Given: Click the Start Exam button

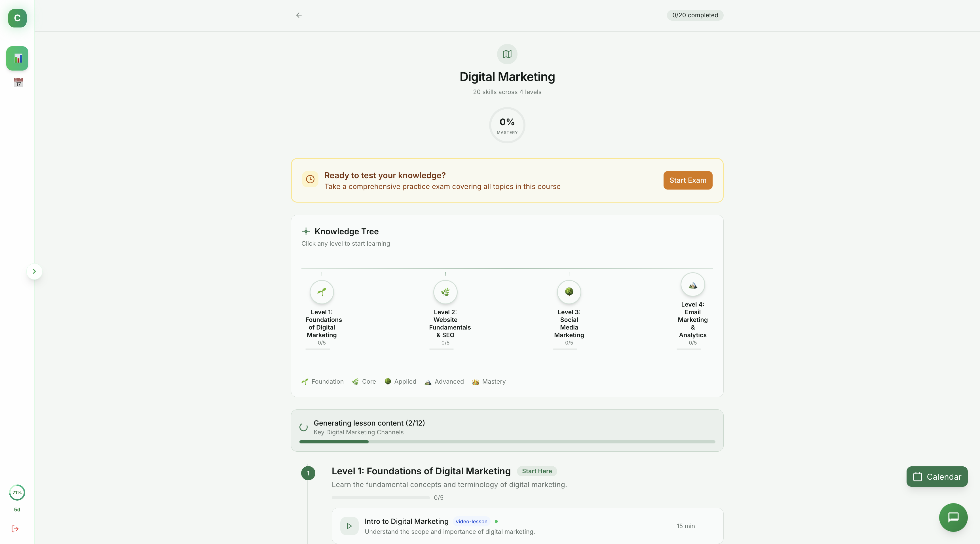Looking at the screenshot, I should 687,180.
